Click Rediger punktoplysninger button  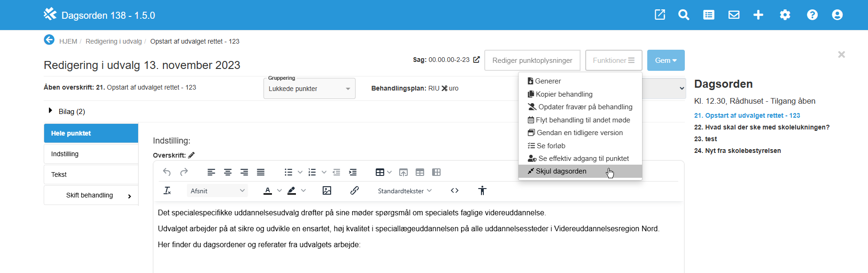(532, 61)
